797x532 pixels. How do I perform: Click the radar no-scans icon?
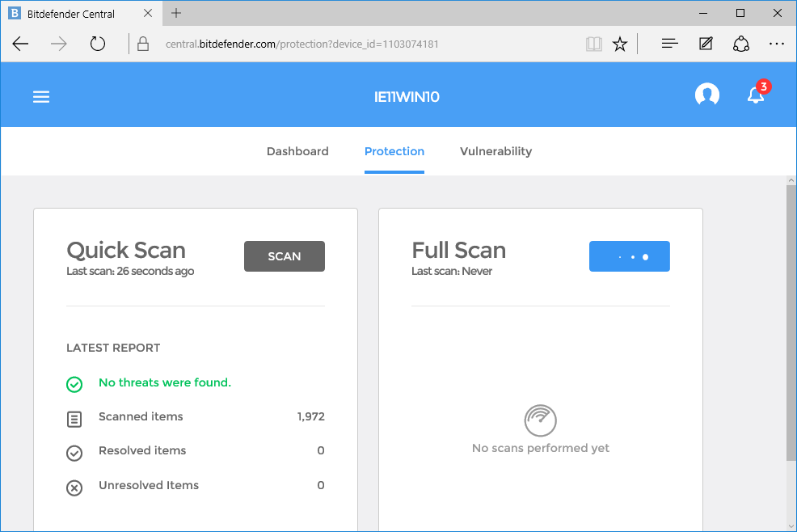click(x=540, y=420)
